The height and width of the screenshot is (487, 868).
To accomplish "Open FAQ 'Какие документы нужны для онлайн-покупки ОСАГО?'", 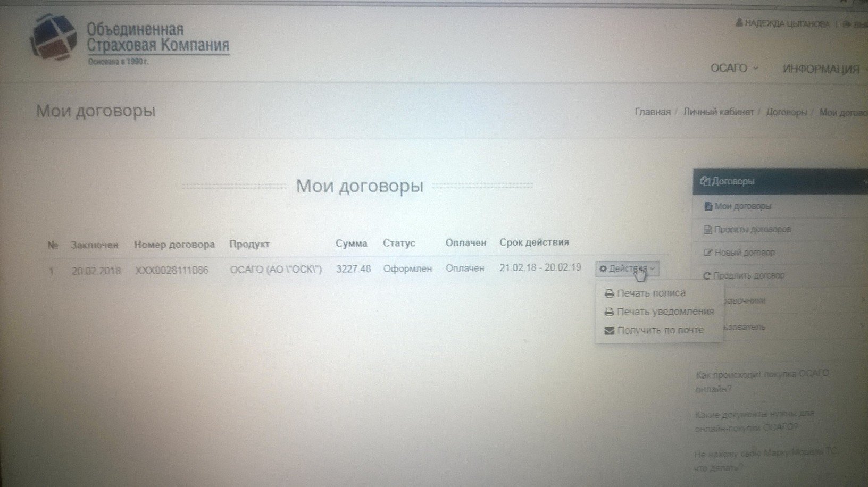I will [754, 420].
